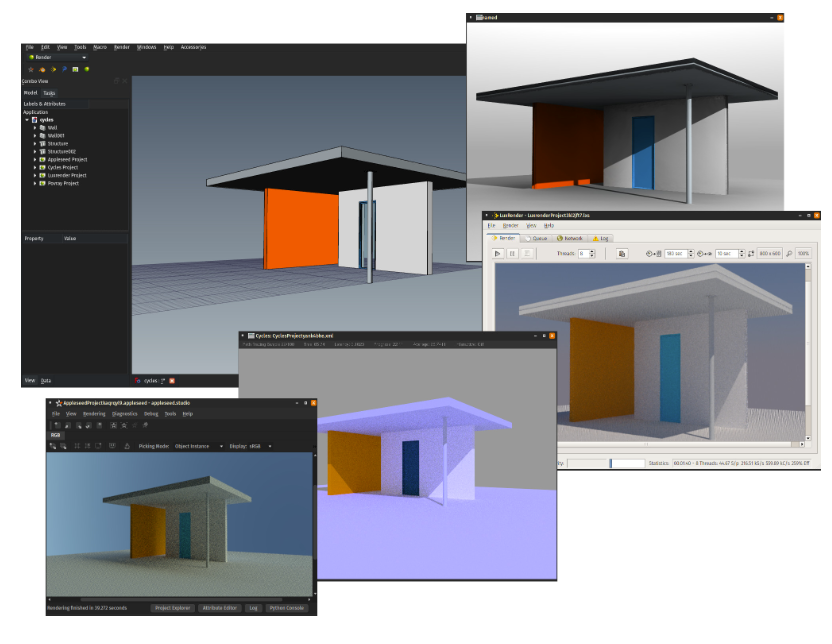The image size is (832, 644).
Task: Select the magnifier zoom icon in LuxRender
Action: tap(789, 252)
